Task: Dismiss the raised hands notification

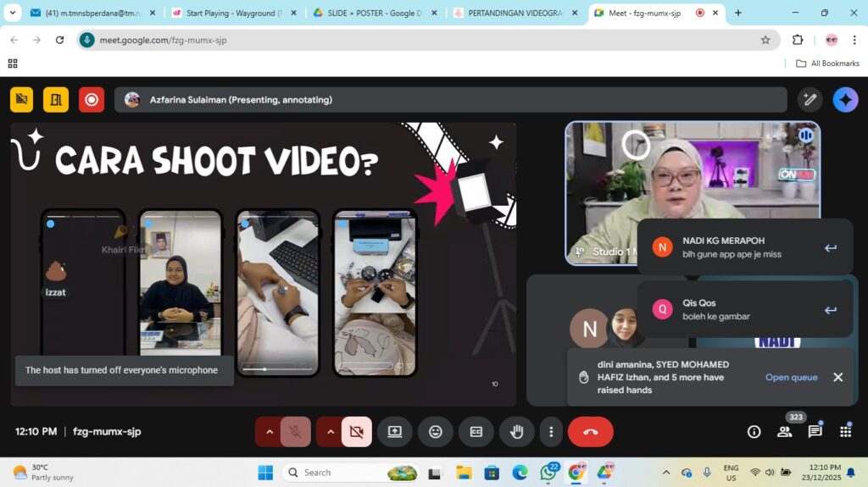Action: point(837,378)
